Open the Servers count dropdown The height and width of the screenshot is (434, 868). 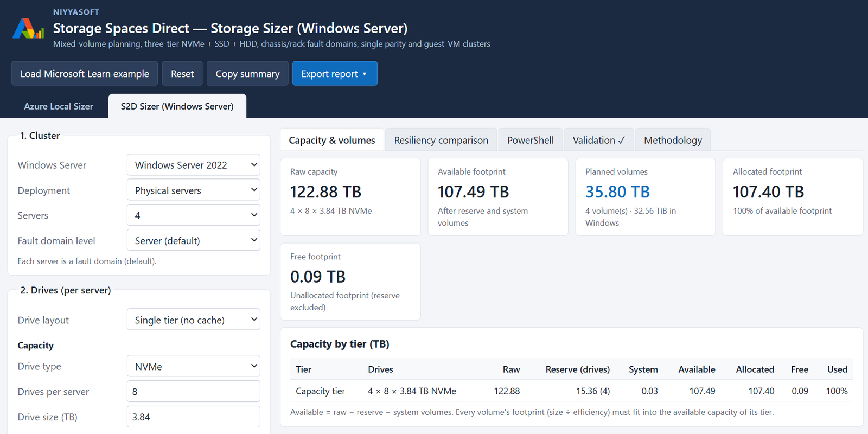click(194, 215)
